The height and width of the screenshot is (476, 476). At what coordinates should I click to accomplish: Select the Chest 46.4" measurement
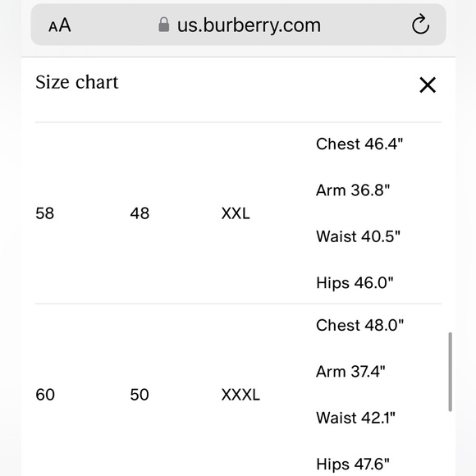click(359, 144)
